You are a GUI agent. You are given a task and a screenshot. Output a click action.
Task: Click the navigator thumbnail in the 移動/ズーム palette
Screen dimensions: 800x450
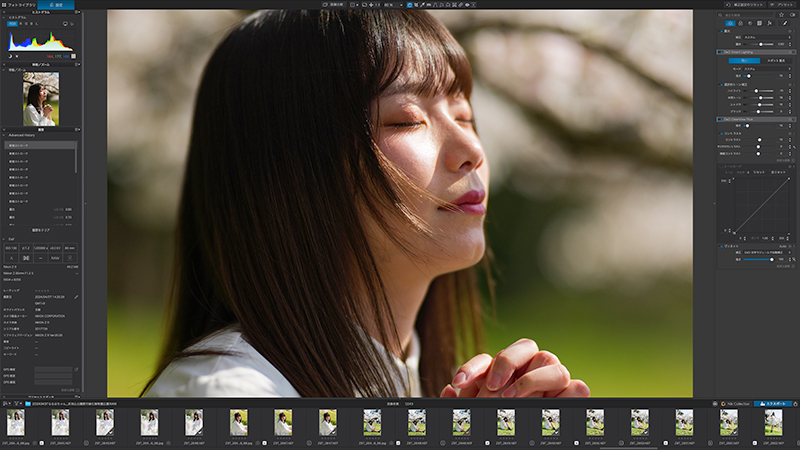41,99
